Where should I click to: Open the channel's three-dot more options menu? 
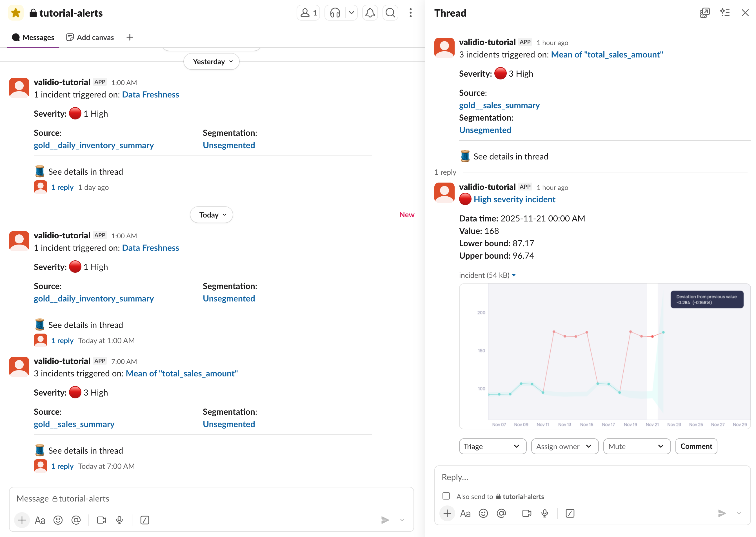click(x=410, y=13)
